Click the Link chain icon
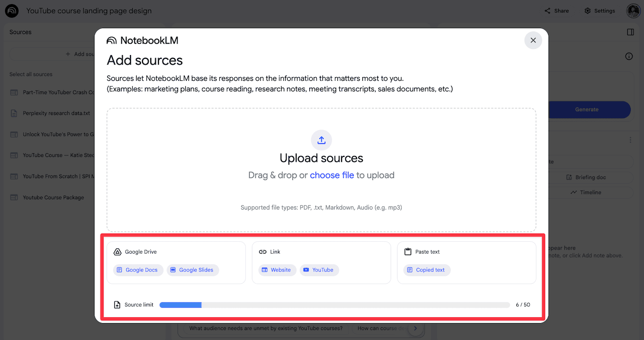This screenshot has height=340, width=644. (263, 251)
